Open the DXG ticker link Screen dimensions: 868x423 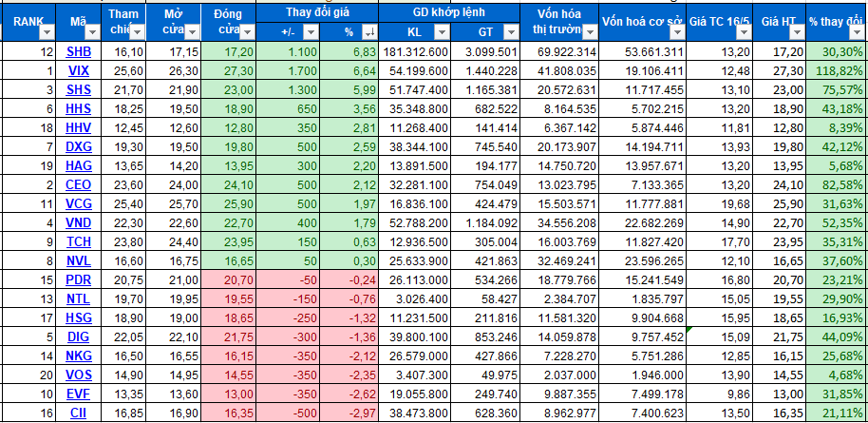point(79,147)
